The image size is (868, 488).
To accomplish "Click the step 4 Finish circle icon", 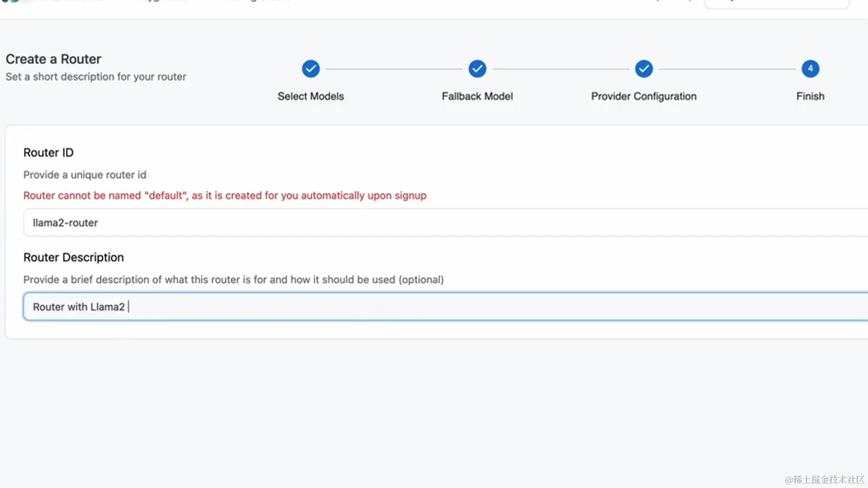I will click(x=810, y=69).
